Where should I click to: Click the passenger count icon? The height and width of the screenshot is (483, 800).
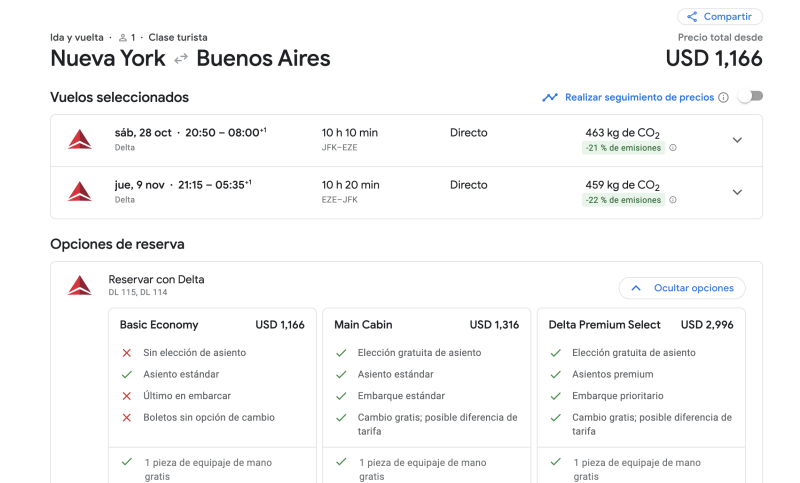point(122,38)
